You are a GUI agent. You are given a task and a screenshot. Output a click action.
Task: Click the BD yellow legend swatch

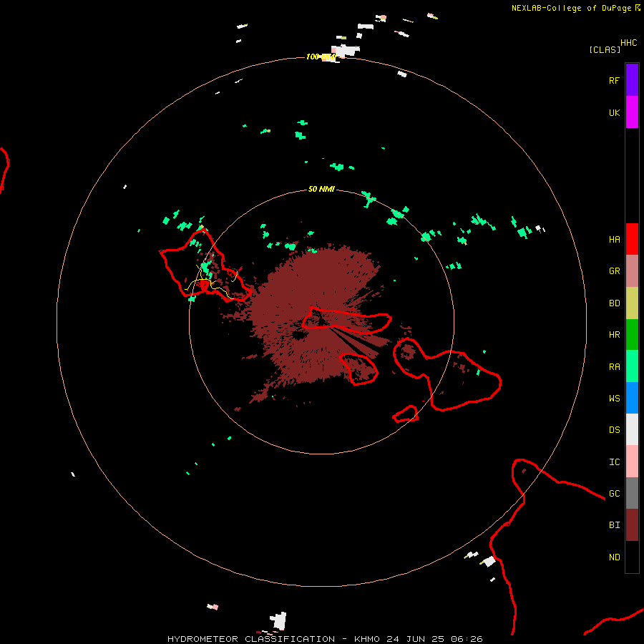(632, 303)
